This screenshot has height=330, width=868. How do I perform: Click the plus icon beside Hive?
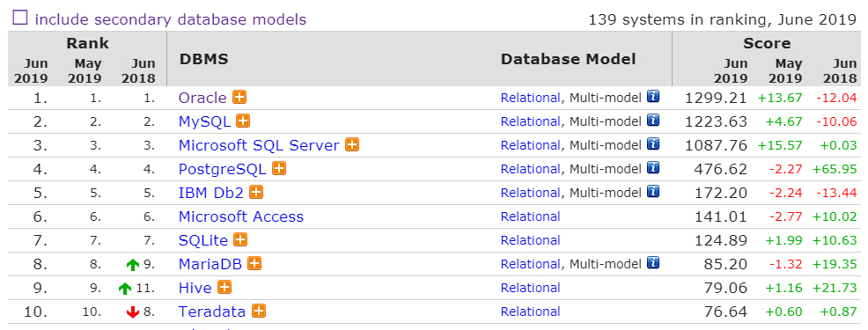click(x=224, y=288)
